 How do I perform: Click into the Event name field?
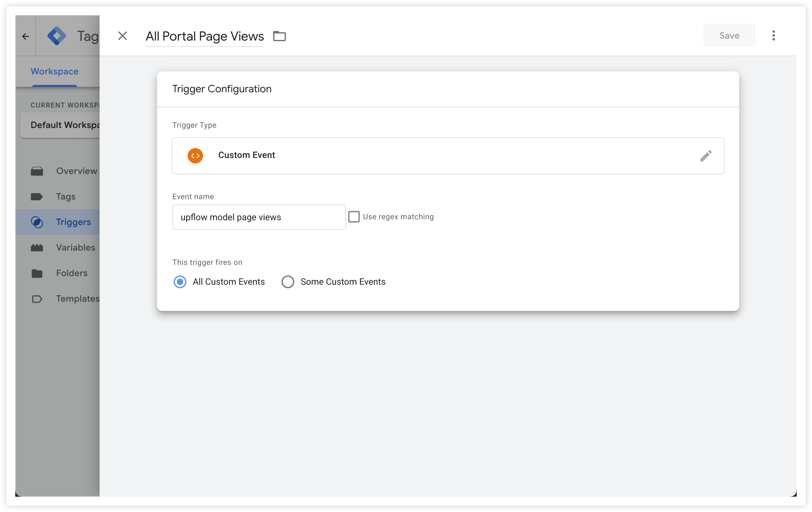(259, 217)
